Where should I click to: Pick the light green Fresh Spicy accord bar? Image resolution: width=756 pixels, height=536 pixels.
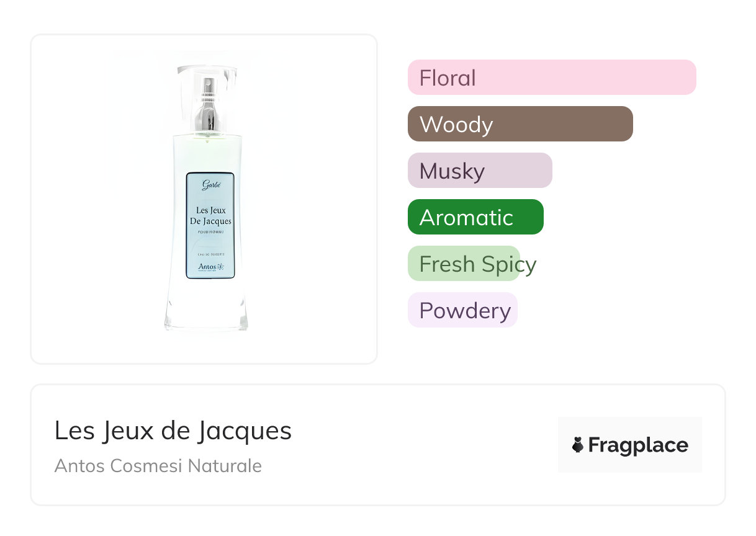[463, 264]
